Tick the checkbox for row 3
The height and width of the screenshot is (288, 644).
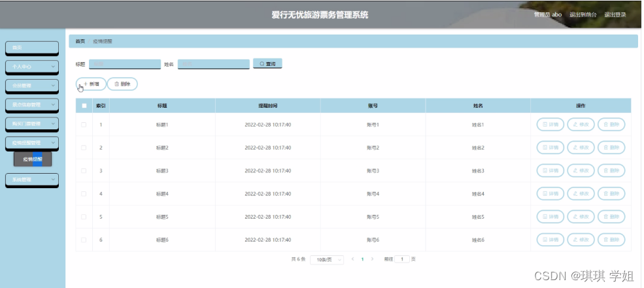84,170
